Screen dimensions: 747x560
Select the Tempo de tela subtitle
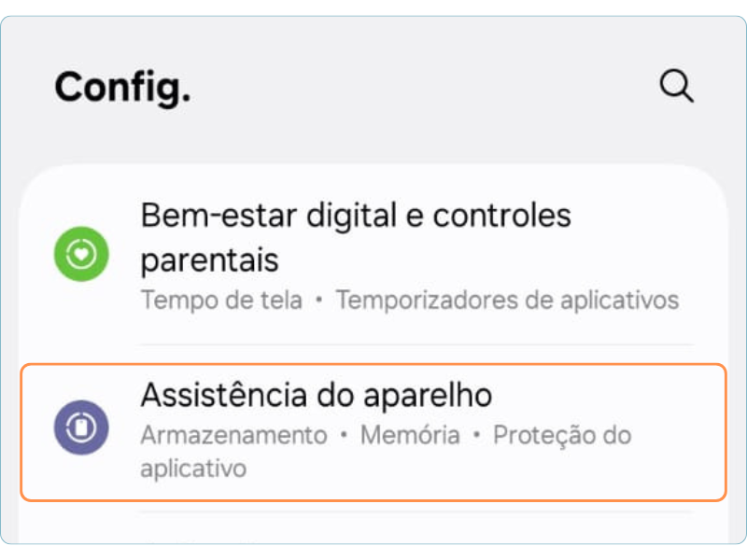coord(221,301)
